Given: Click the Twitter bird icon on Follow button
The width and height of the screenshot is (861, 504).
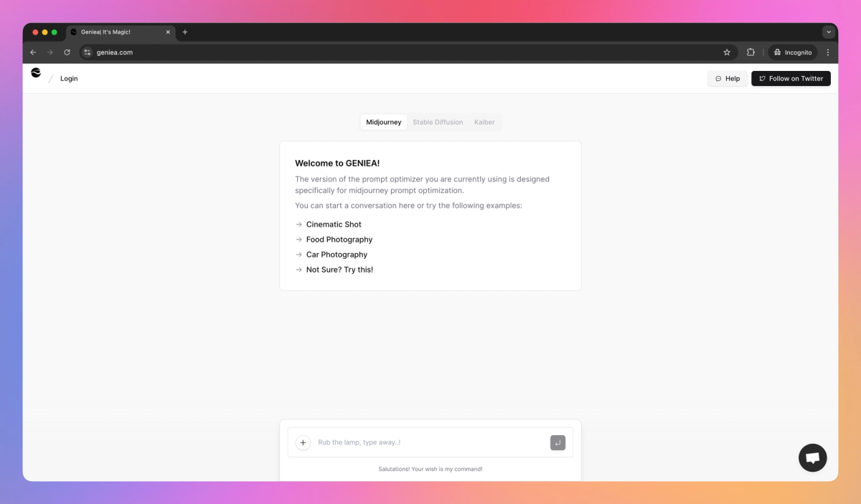Looking at the screenshot, I should [x=762, y=78].
